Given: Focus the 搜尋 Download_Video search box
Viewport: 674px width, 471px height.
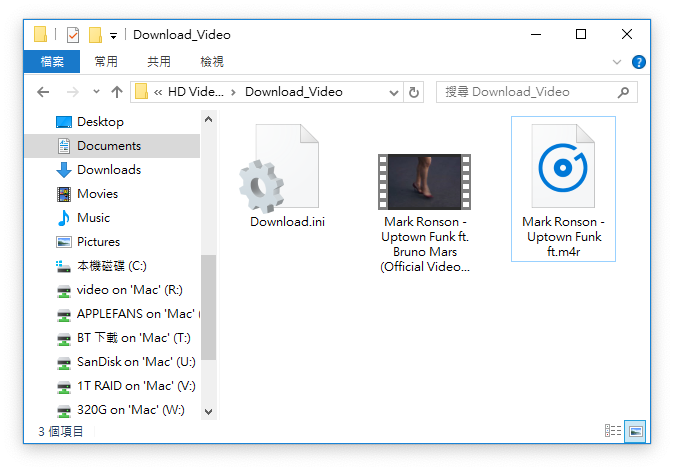Looking at the screenshot, I should coord(536,92).
